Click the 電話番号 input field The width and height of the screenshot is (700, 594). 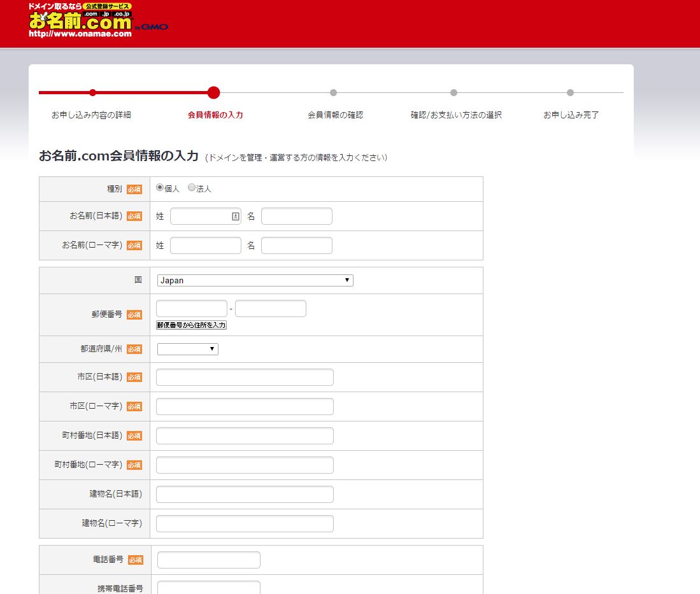click(x=208, y=560)
